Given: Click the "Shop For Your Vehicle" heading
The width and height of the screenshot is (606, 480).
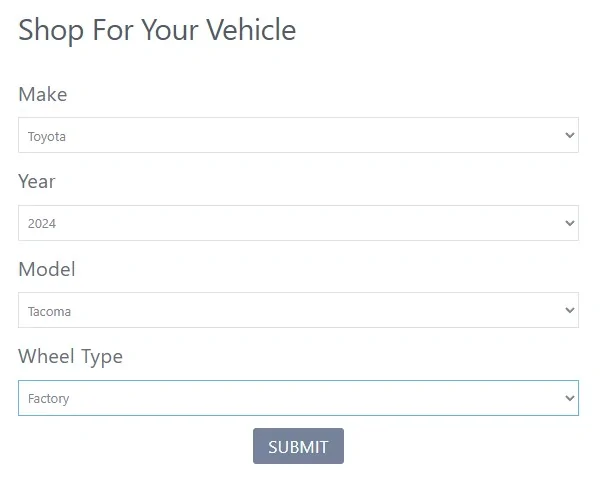Looking at the screenshot, I should [157, 30].
